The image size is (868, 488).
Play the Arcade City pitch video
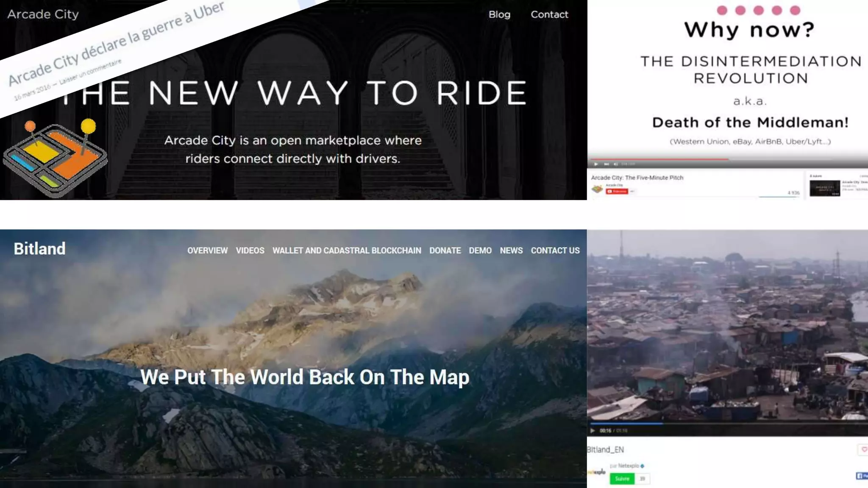[x=596, y=164]
